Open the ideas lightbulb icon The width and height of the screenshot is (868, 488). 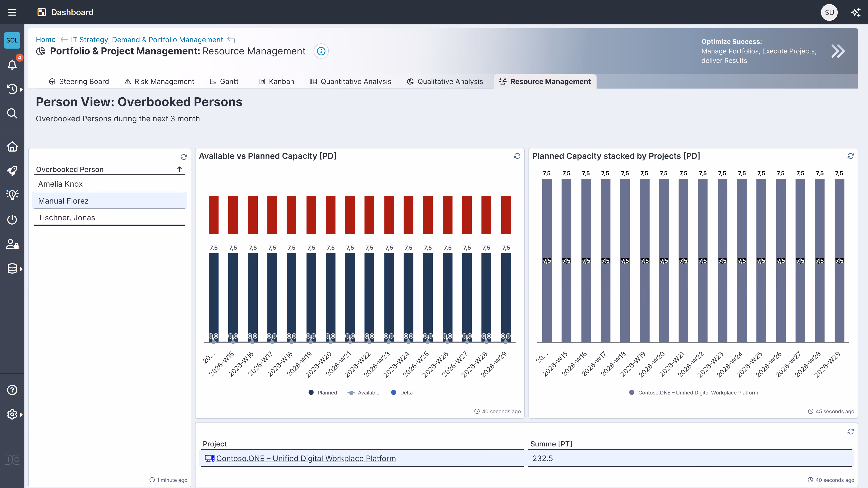point(12,195)
